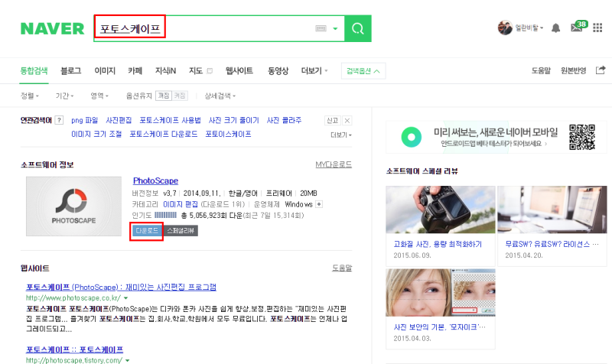
Task: Expand the operating system plus icon
Action: click(x=319, y=204)
